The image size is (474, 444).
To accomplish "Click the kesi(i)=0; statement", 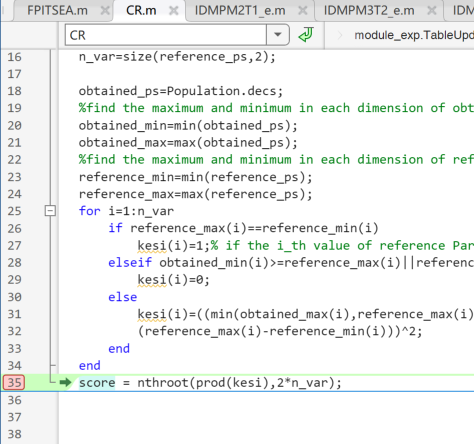I will [x=173, y=280].
